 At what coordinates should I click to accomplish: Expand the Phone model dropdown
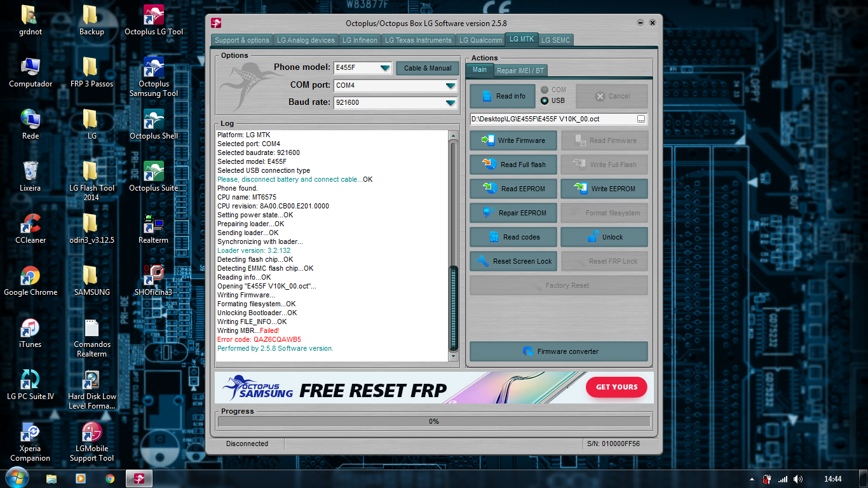(x=385, y=68)
